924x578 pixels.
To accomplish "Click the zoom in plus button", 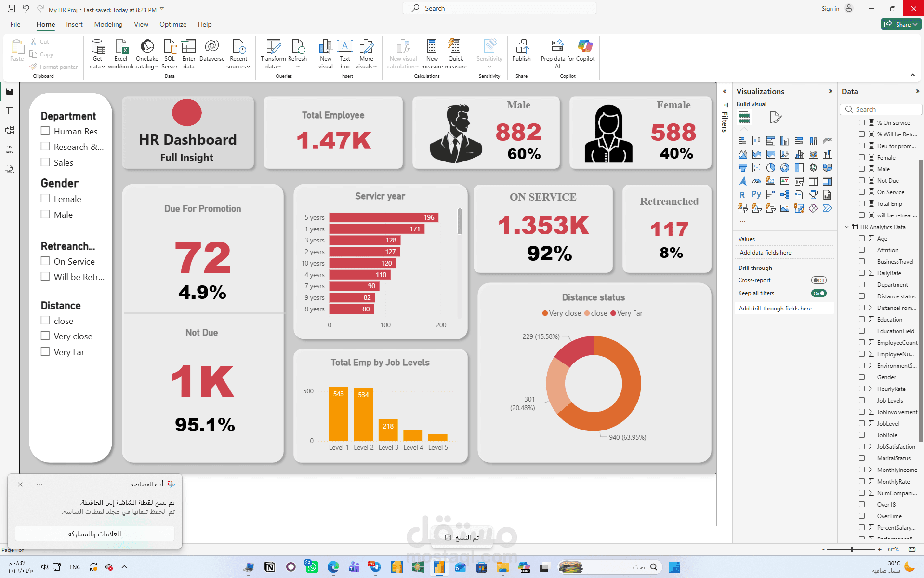I will (x=880, y=550).
